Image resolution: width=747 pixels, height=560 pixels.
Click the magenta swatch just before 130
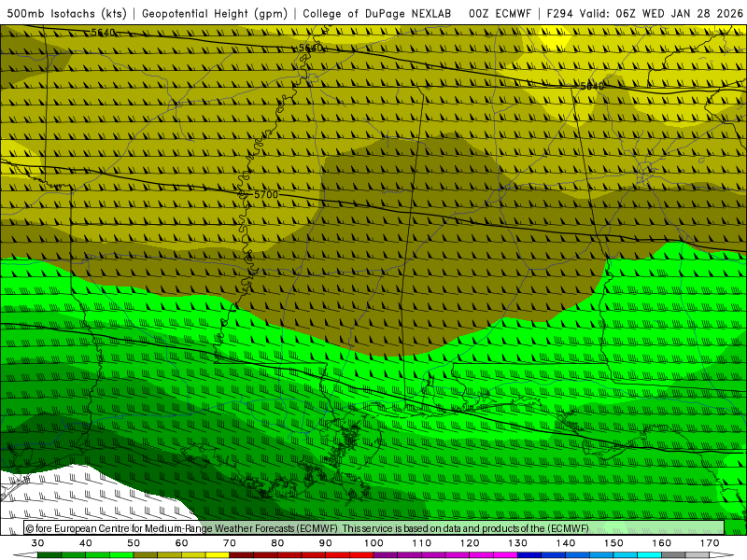(x=505, y=555)
